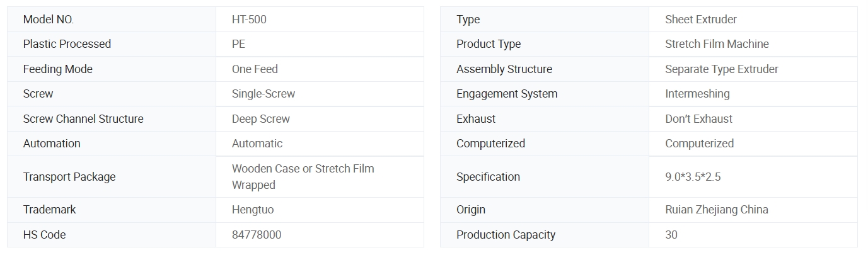Viewport: 868px width, 255px height.
Task: Click the Intermeshing engagement system value
Action: (697, 94)
